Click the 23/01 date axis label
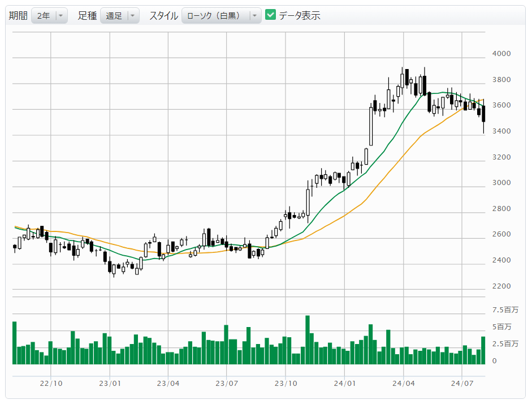This screenshot has height=404, width=532. (110, 383)
